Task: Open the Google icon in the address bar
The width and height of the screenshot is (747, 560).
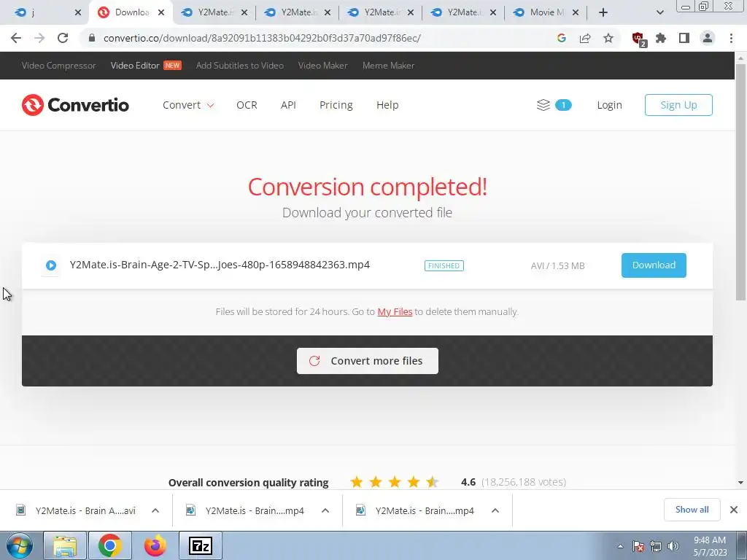Action: click(562, 38)
